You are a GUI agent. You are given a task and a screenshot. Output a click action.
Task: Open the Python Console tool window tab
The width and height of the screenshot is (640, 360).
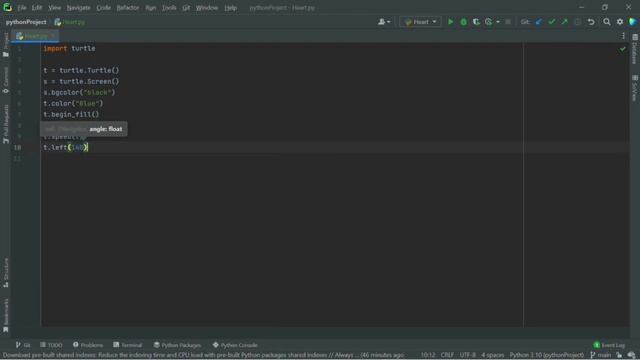coord(235,345)
